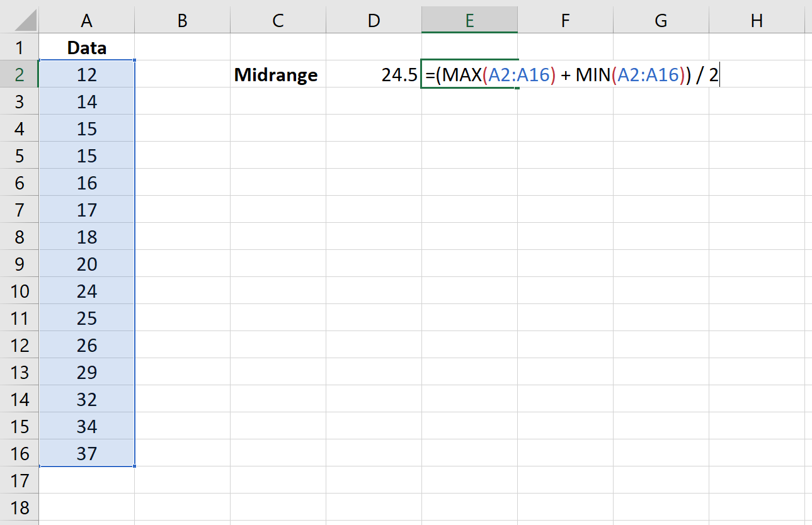Click the Midrange label cell
Image resolution: width=812 pixels, height=525 pixels.
(x=278, y=74)
